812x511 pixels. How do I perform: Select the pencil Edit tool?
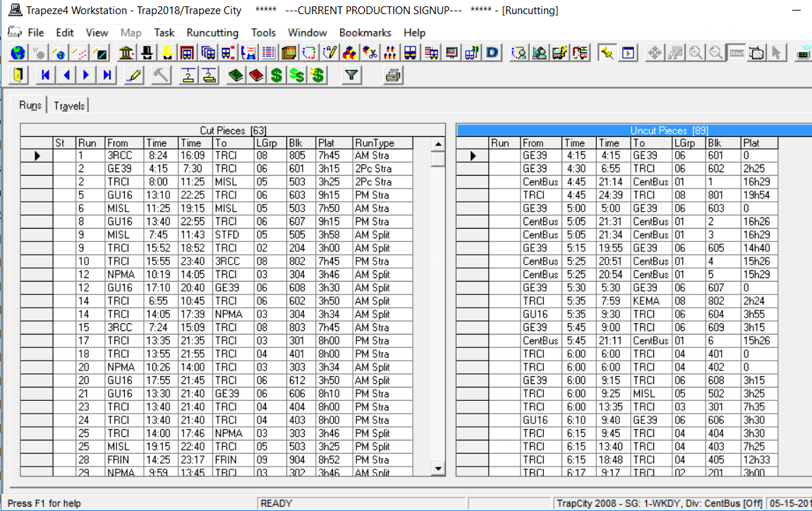pyautogui.click(x=134, y=75)
